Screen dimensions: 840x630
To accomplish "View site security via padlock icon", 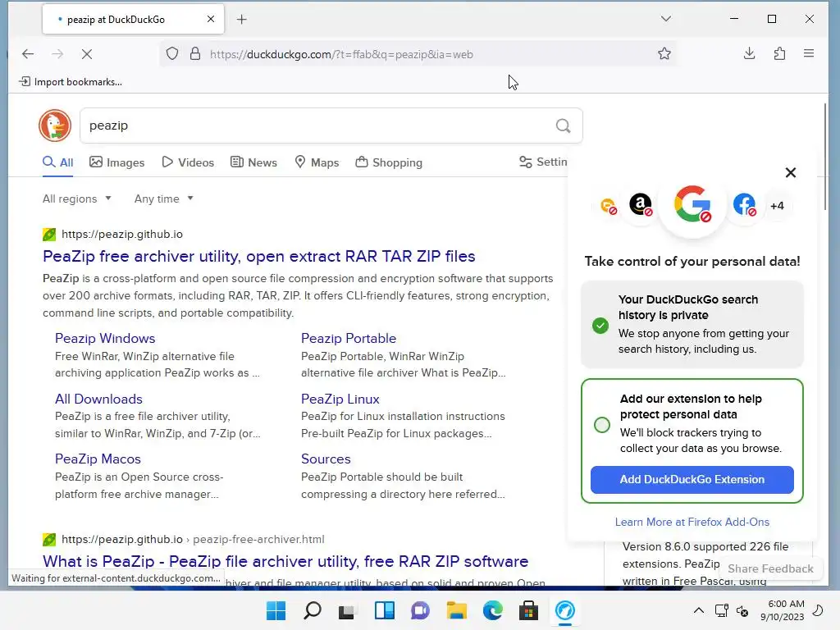I will pyautogui.click(x=195, y=53).
